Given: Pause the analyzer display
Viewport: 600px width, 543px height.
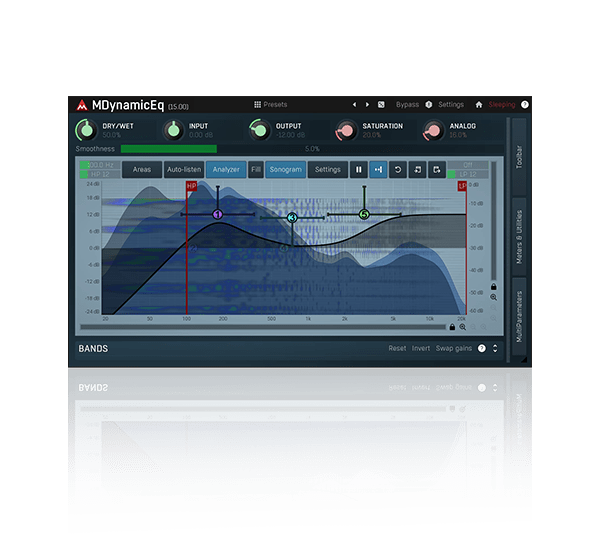Looking at the screenshot, I should (x=359, y=170).
